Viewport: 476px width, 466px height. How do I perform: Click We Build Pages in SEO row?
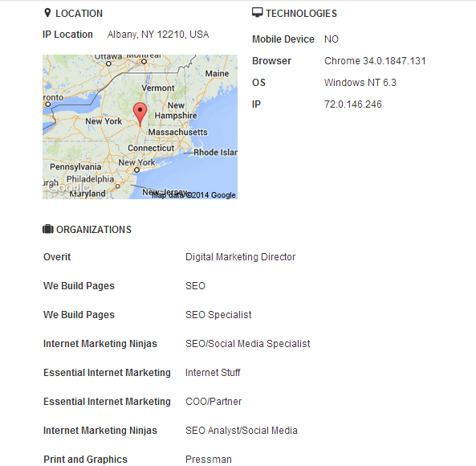(x=79, y=286)
